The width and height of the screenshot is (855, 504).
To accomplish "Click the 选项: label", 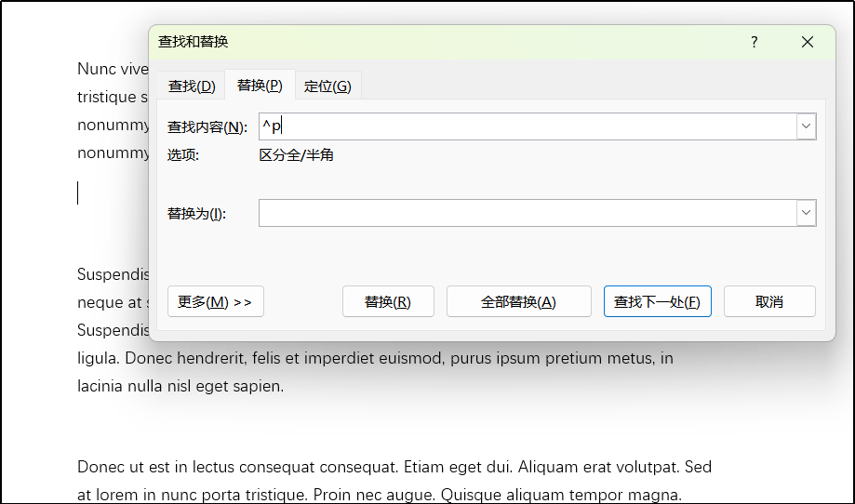I will coord(183,155).
